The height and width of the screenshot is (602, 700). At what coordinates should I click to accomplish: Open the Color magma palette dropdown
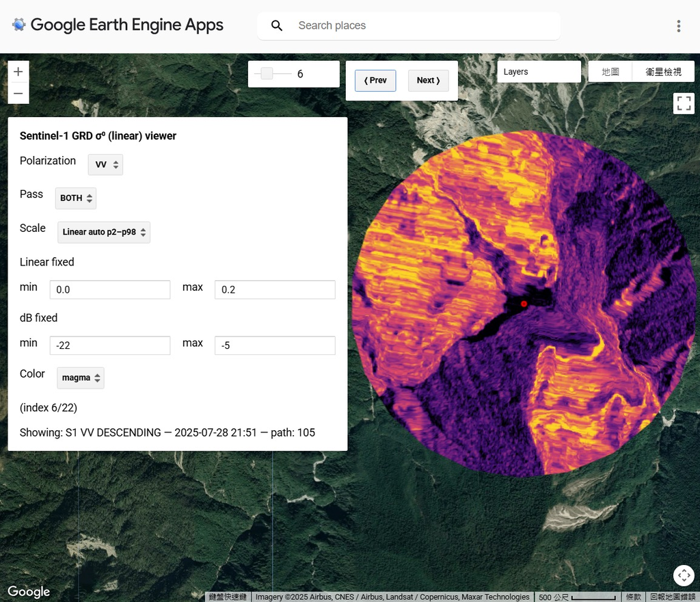coord(81,378)
